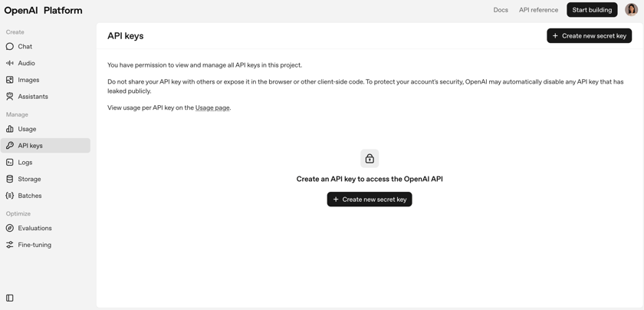Follow the Usage page link

(212, 108)
